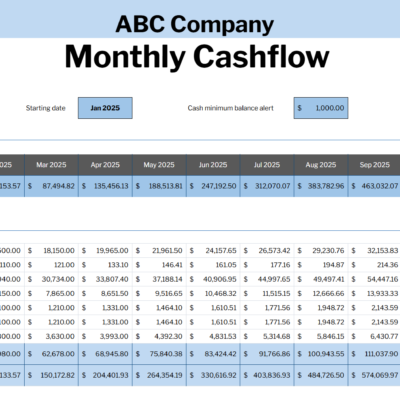400x400 pixels.
Task: Click the cell showing 312,070.07
Action: [267, 186]
